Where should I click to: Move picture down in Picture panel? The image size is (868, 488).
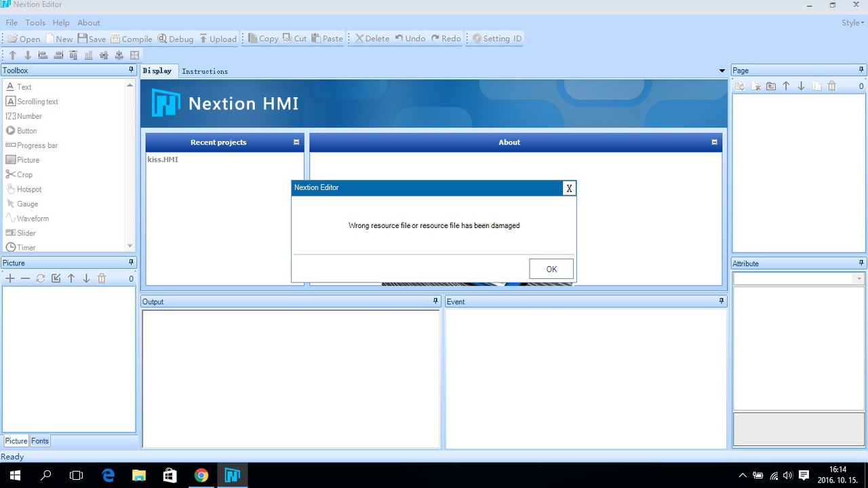(86, 278)
